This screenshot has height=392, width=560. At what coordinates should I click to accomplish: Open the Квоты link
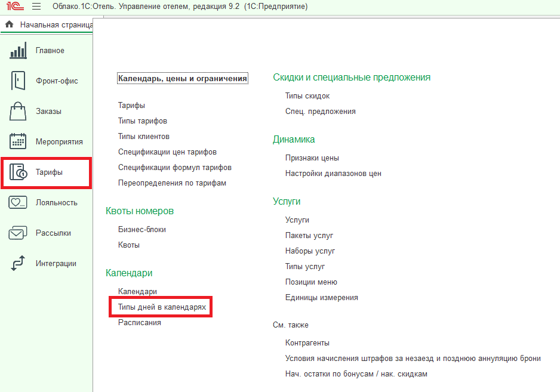129,245
